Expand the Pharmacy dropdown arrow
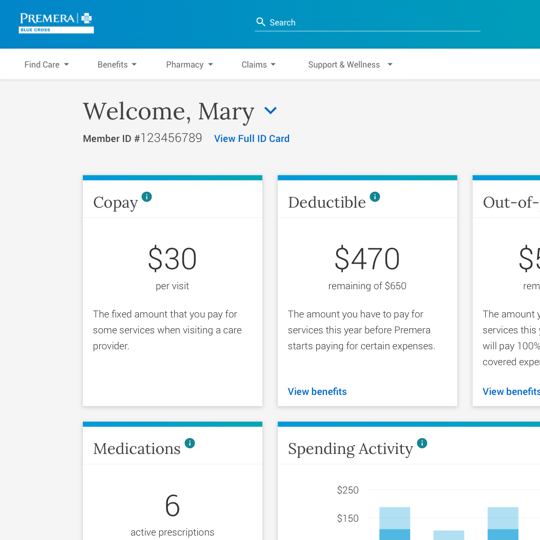540x540 pixels. (210, 64)
